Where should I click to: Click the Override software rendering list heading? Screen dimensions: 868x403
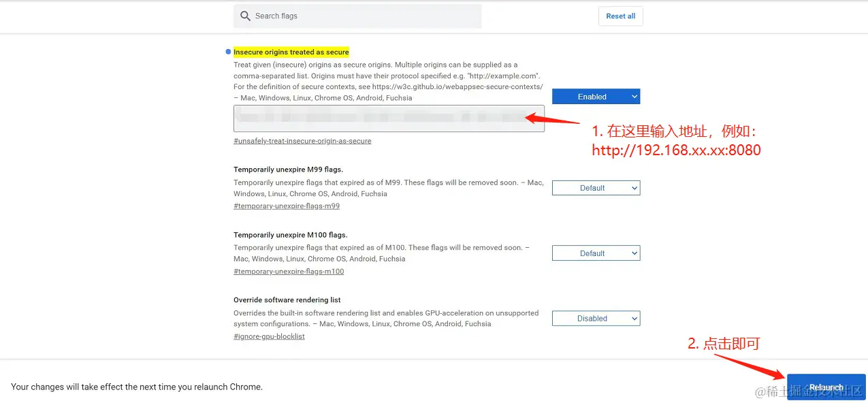(287, 300)
